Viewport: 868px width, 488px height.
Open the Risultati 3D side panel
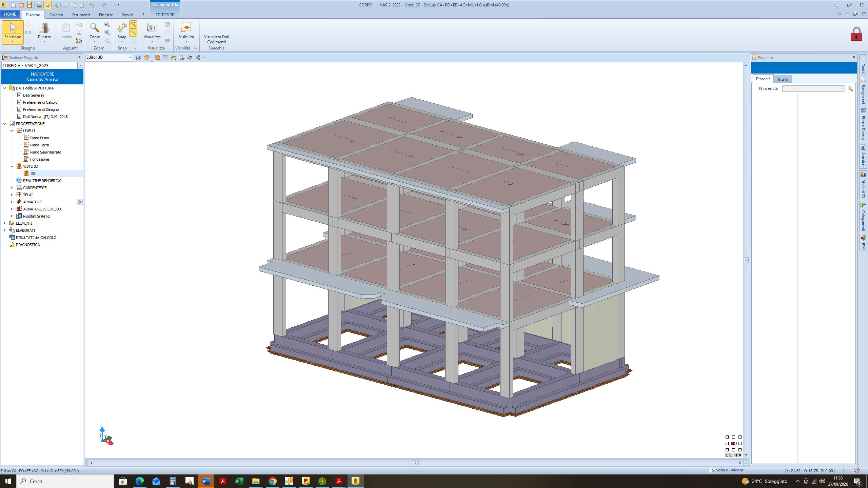point(863,185)
